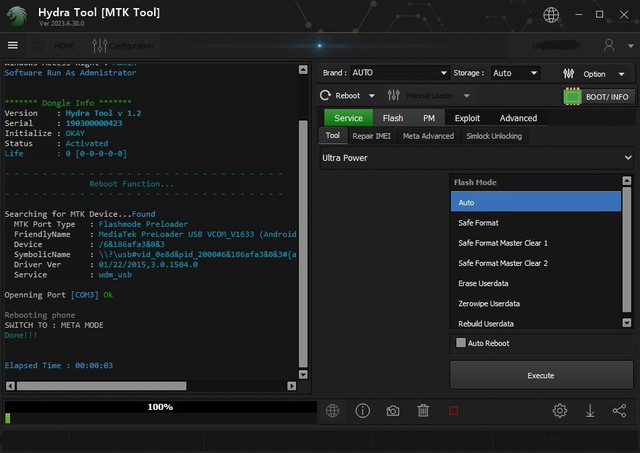Click the Elapsed Time text in log
Image resolution: width=640 pixels, height=453 pixels.
point(58,366)
